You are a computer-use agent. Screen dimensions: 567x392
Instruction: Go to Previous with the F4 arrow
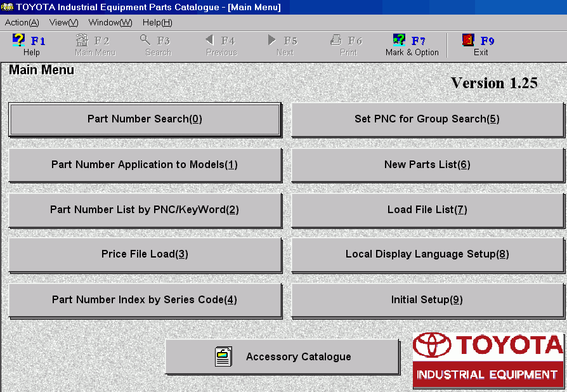(209, 40)
